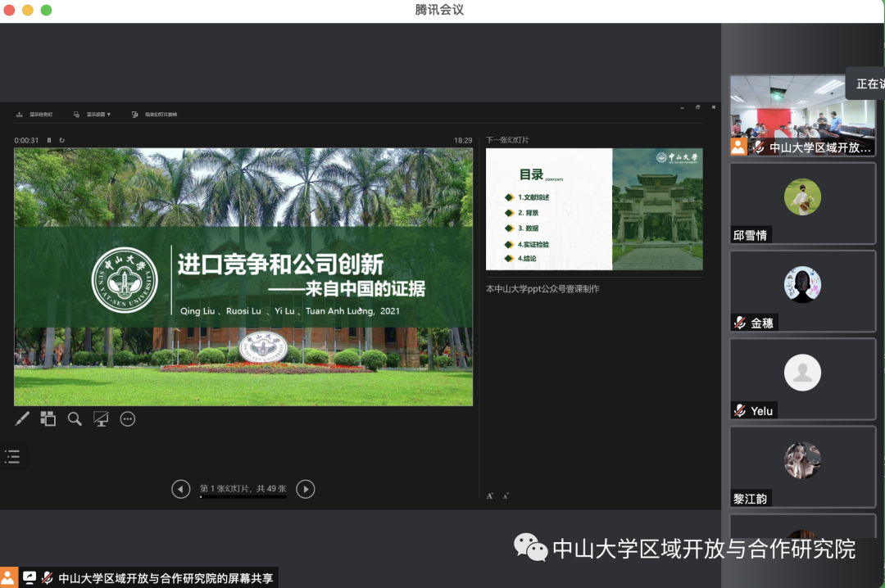
Task: Click slide counter text 第1张幻灯片, 共49张
Action: 243,488
